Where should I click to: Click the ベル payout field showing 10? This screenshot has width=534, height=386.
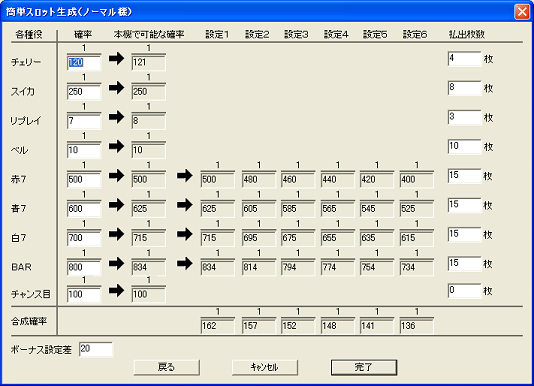point(465,146)
